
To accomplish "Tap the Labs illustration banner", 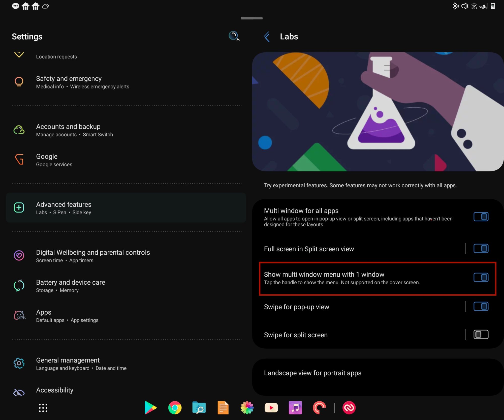I will click(377, 112).
